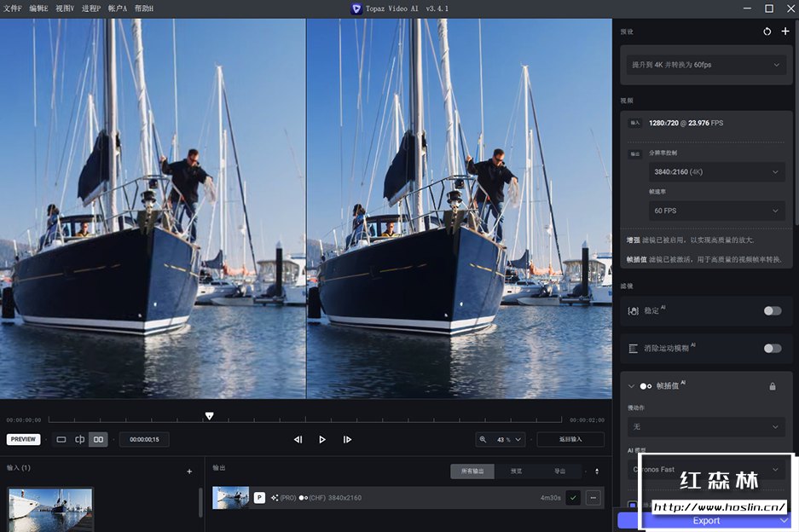This screenshot has width=799, height=532.
Task: Add input video with plus icon
Action: [x=189, y=471]
